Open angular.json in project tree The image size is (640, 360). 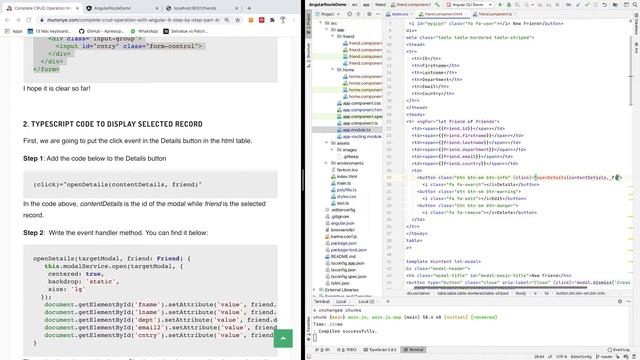pos(342,223)
